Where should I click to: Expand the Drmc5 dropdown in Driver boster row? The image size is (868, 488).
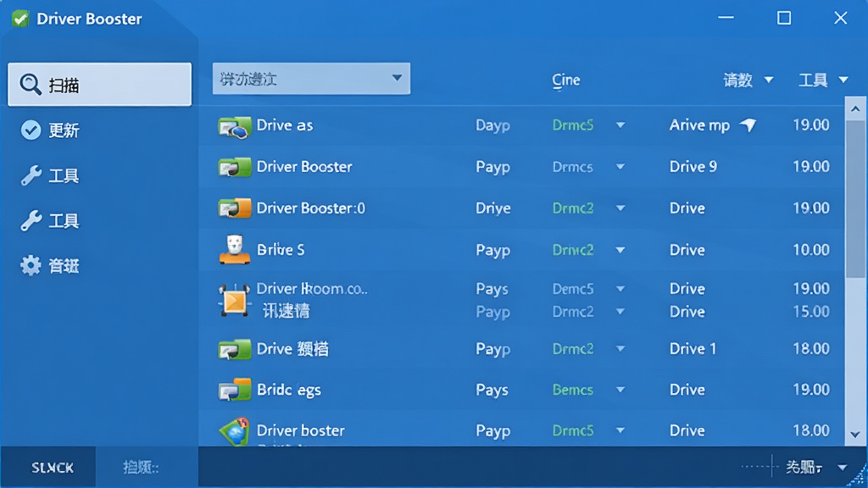point(620,430)
